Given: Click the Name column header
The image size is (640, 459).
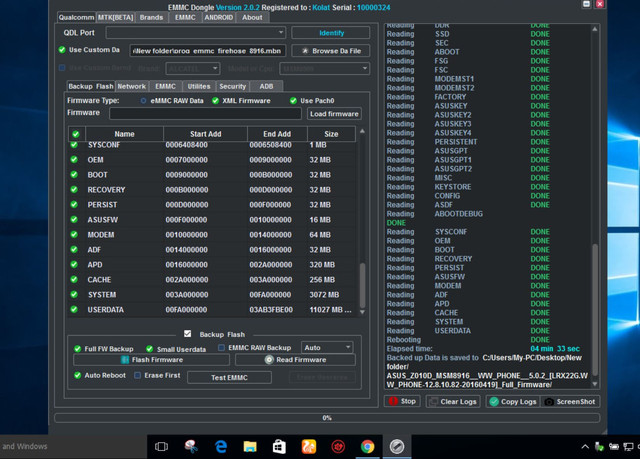Looking at the screenshot, I should 124,134.
